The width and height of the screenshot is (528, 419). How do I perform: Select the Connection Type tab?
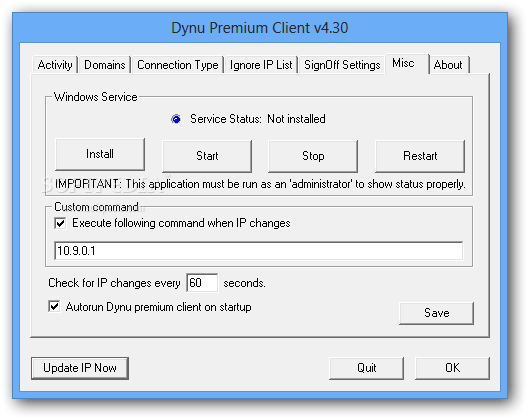178,65
